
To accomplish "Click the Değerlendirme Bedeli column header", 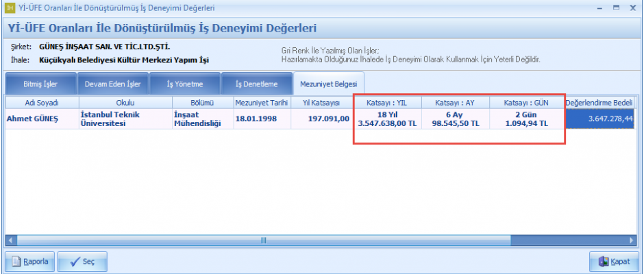I will (x=599, y=103).
